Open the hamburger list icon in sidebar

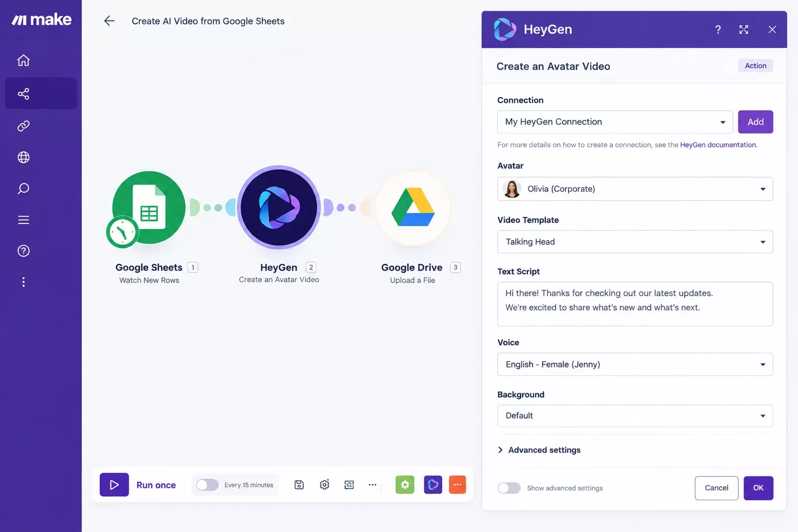click(23, 220)
